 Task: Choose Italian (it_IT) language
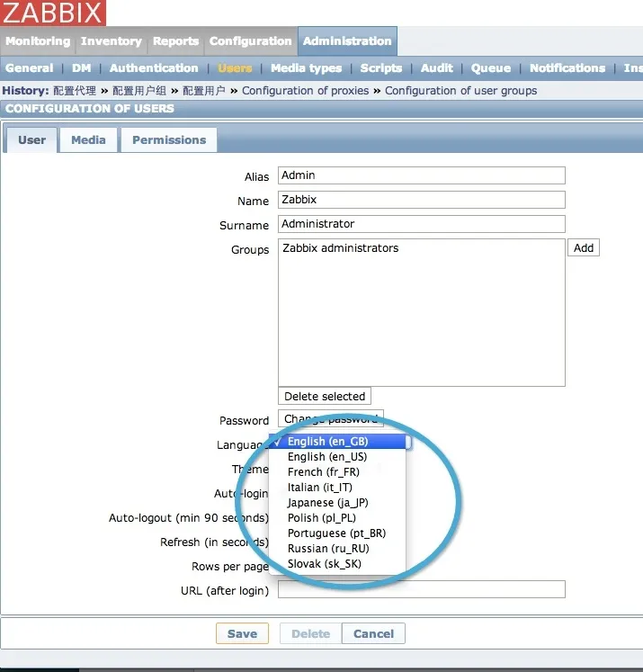click(337, 488)
